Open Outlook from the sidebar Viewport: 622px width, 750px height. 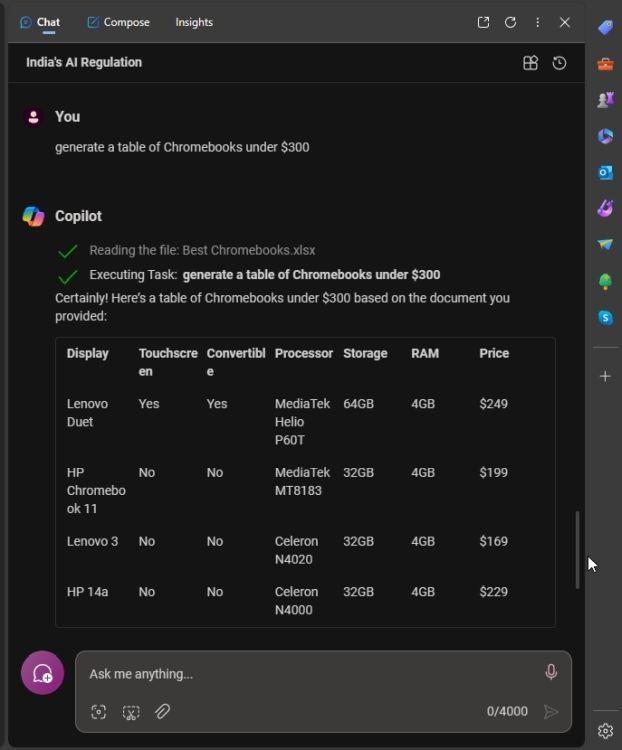point(605,172)
